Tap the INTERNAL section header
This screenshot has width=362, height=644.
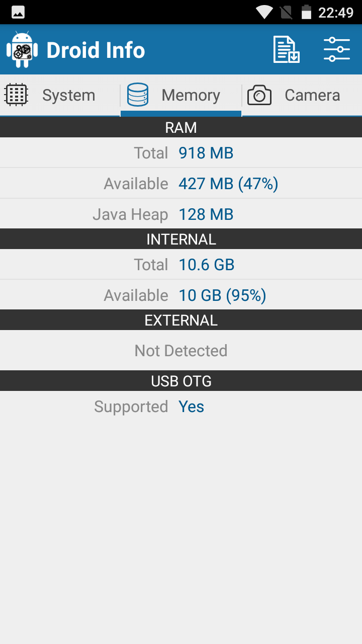[181, 239]
